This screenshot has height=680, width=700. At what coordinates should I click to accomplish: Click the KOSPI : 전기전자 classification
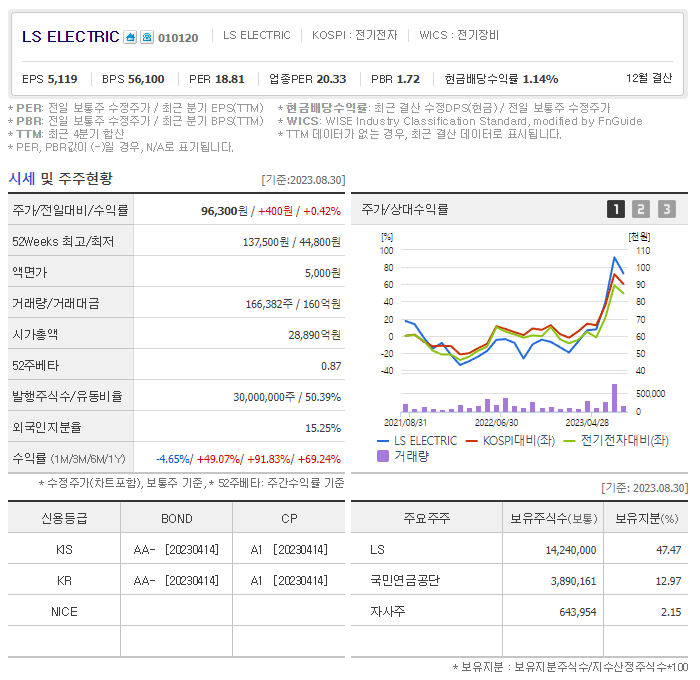pos(354,35)
